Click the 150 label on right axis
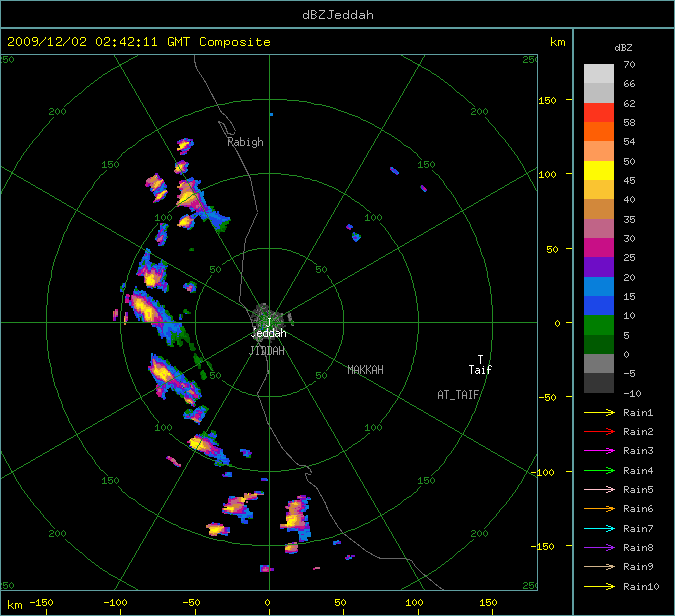675x616 pixels. click(x=547, y=100)
